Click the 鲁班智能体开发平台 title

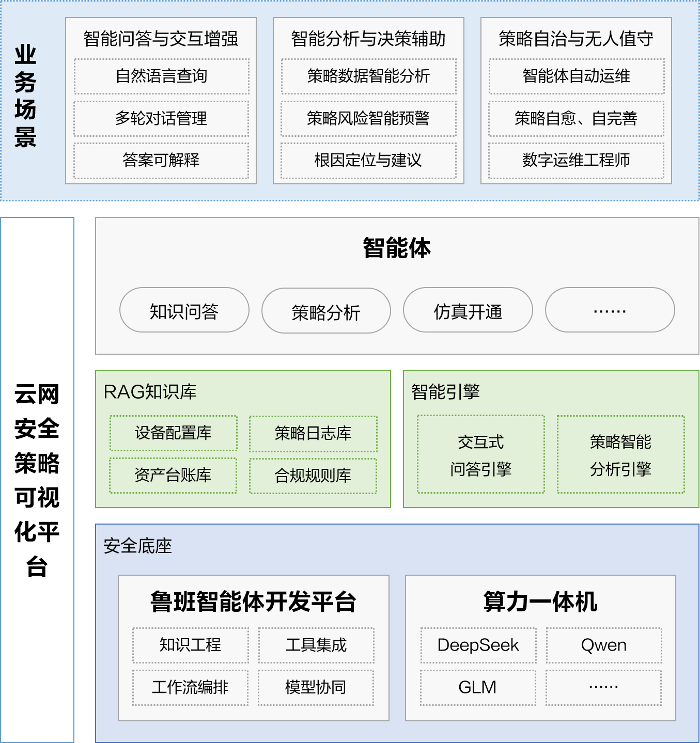click(x=253, y=602)
